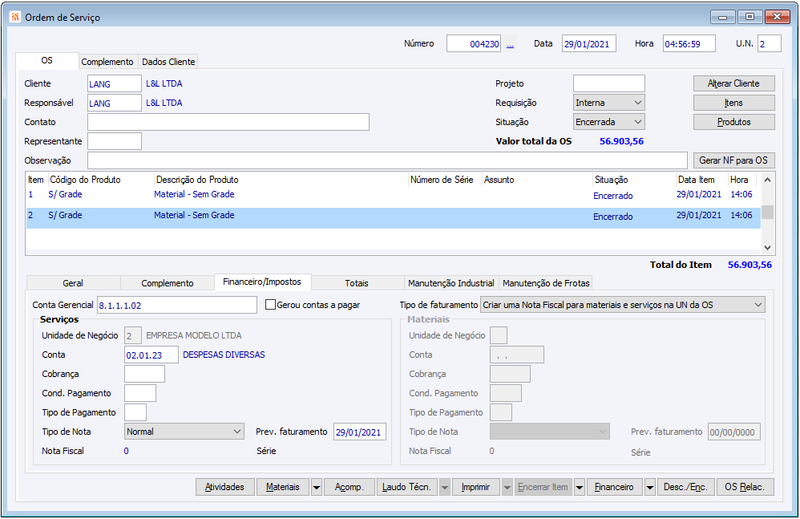This screenshot has width=800, height=519.
Task: Open the Totais tab
Action: click(356, 283)
